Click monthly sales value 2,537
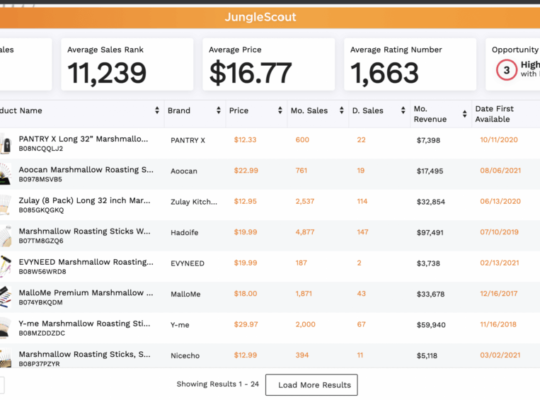This screenshot has width=540, height=400. coord(305,201)
